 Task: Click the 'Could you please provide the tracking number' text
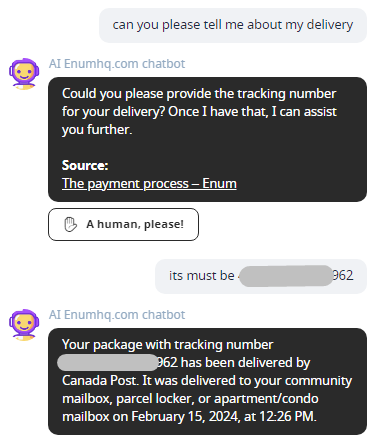199,94
